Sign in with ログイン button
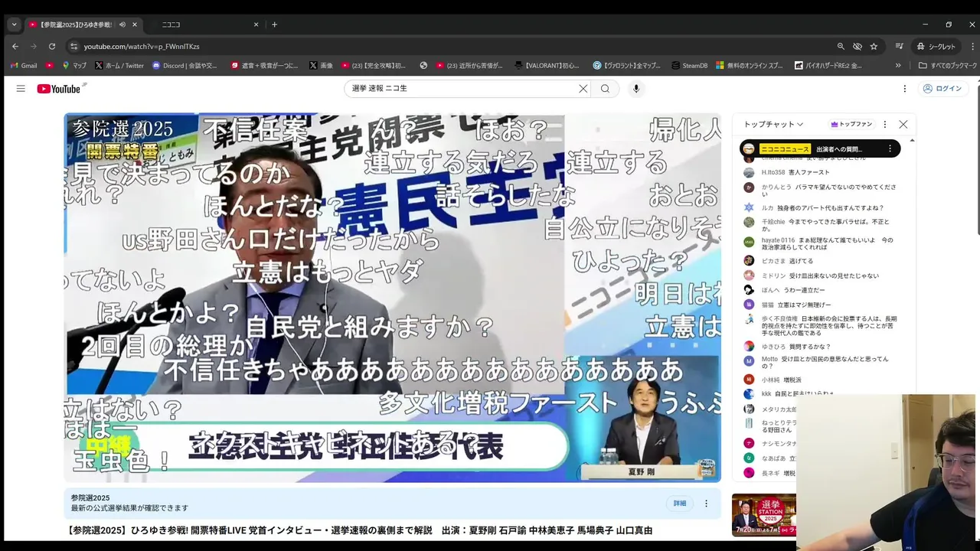The width and height of the screenshot is (980, 551). point(942,89)
